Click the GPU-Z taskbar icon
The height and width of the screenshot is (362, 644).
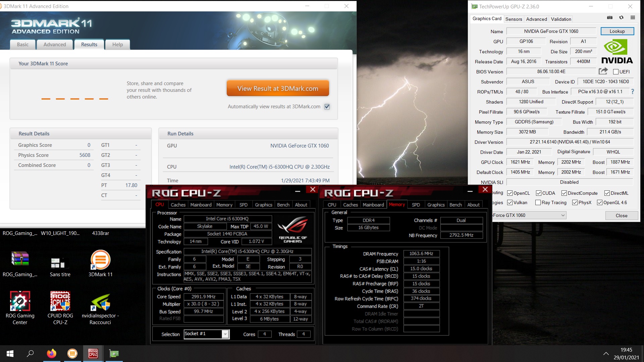tap(114, 354)
